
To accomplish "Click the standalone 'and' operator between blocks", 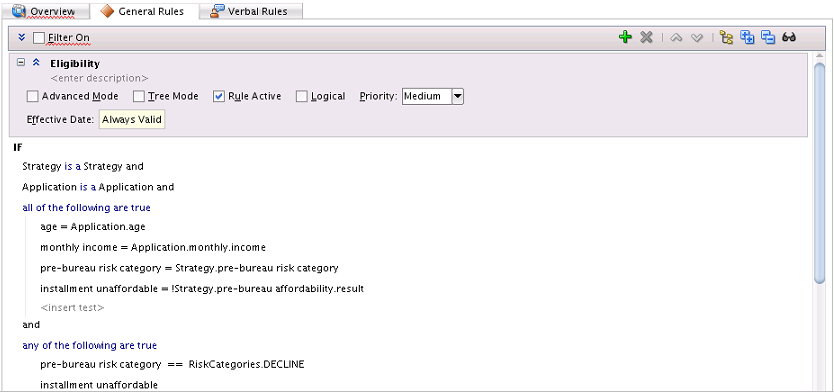I will point(31,324).
